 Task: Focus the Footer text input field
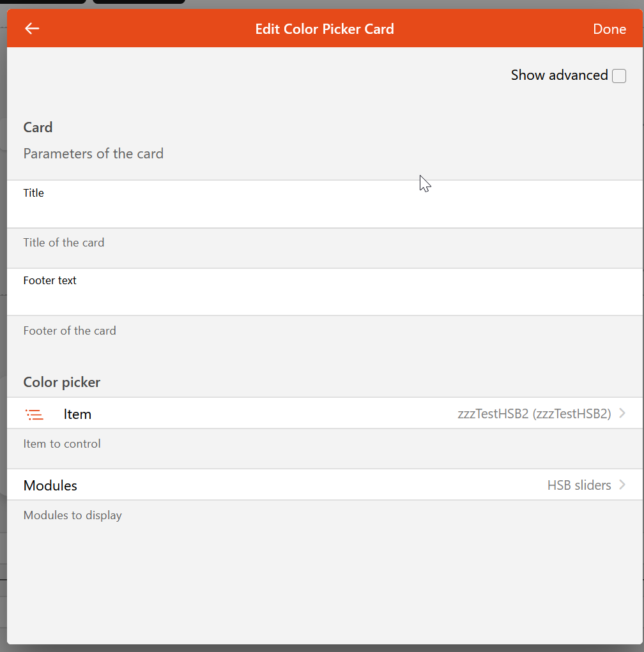point(325,299)
